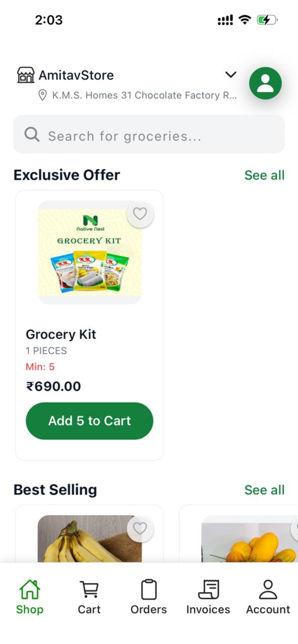This screenshot has height=644, width=298.
Task: Favorite the Grocery Kit with heart icon
Action: tap(140, 214)
